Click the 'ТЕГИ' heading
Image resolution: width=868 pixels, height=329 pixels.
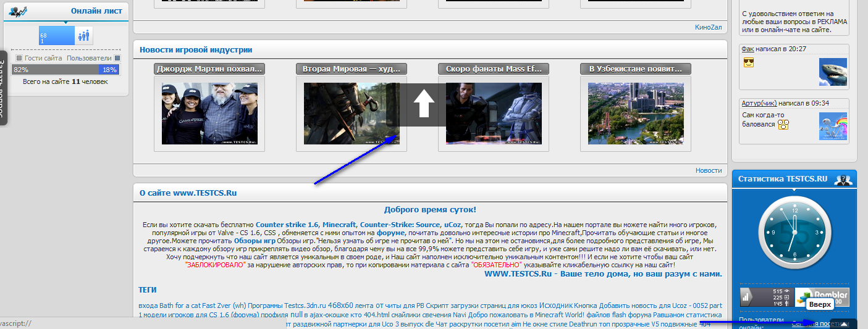point(148,289)
